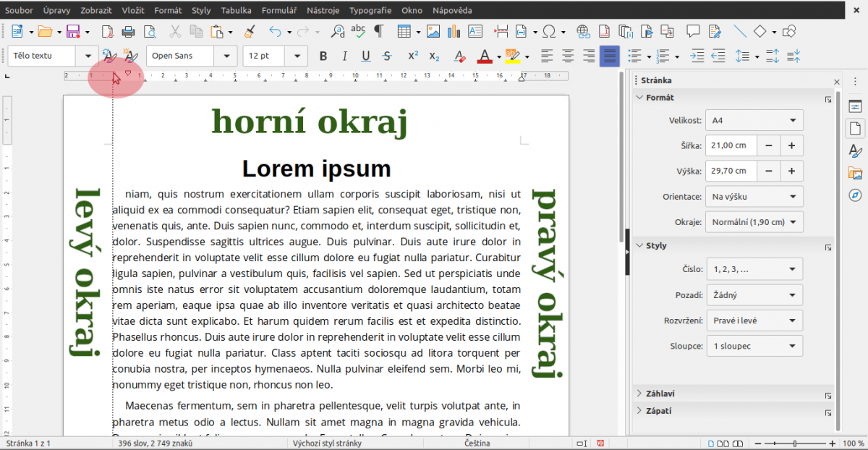This screenshot has width=868, height=450.
Task: Toggle italic formatting
Action: 344,56
